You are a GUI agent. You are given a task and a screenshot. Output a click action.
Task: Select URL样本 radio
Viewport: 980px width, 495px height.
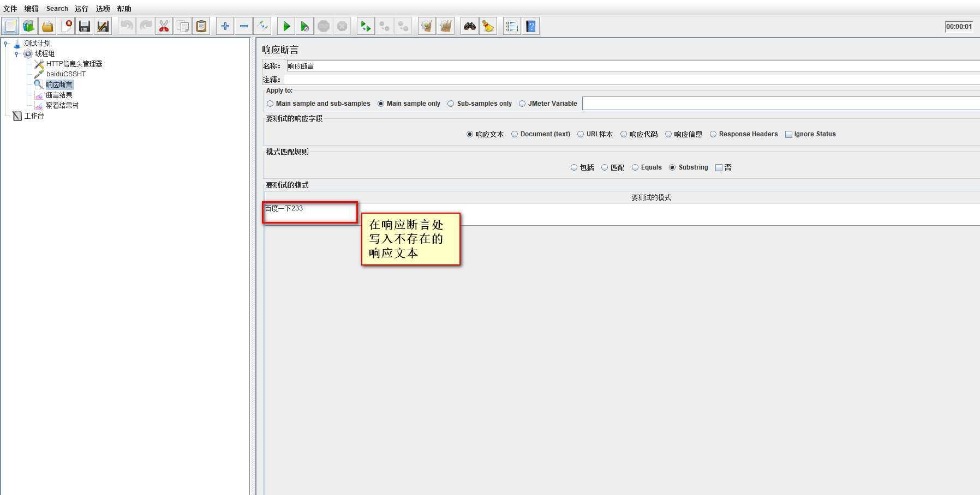point(581,134)
